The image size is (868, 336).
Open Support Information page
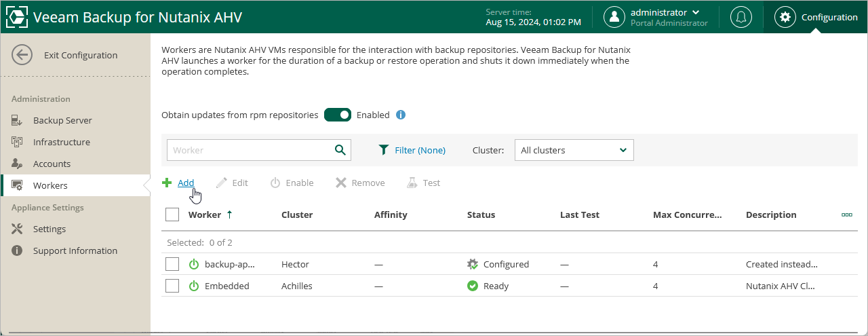(x=75, y=250)
